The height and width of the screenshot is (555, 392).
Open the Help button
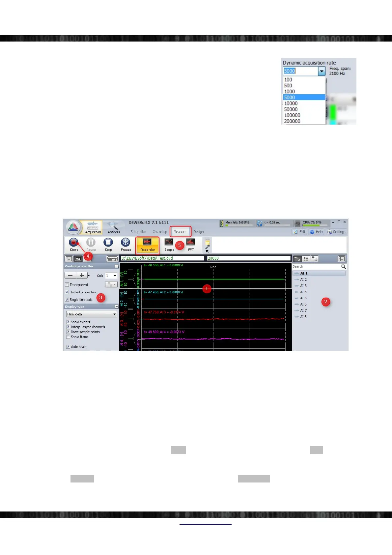point(316,232)
